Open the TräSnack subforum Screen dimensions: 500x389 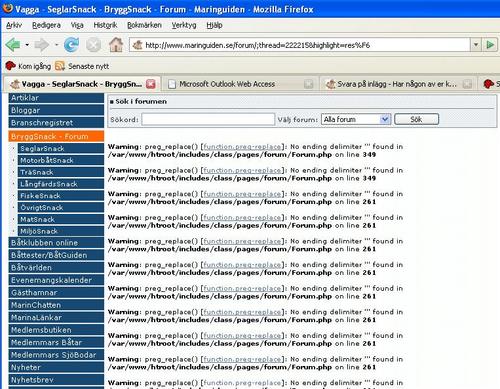(61, 172)
